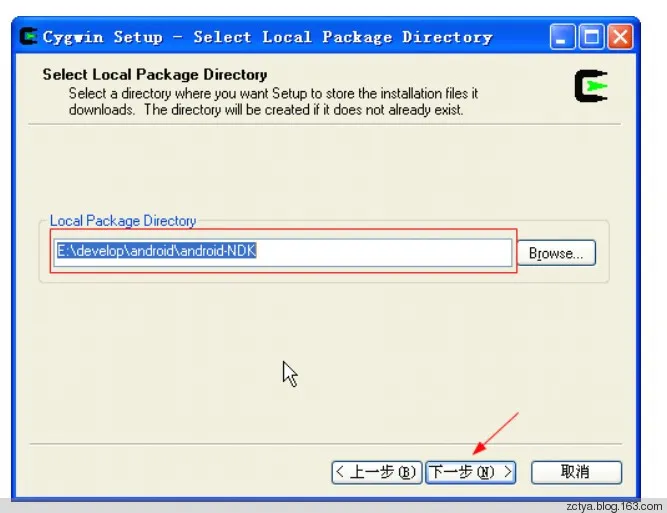Proceed with 下一步 (N) button
Viewport: 667px width, 513px height.
471,472
